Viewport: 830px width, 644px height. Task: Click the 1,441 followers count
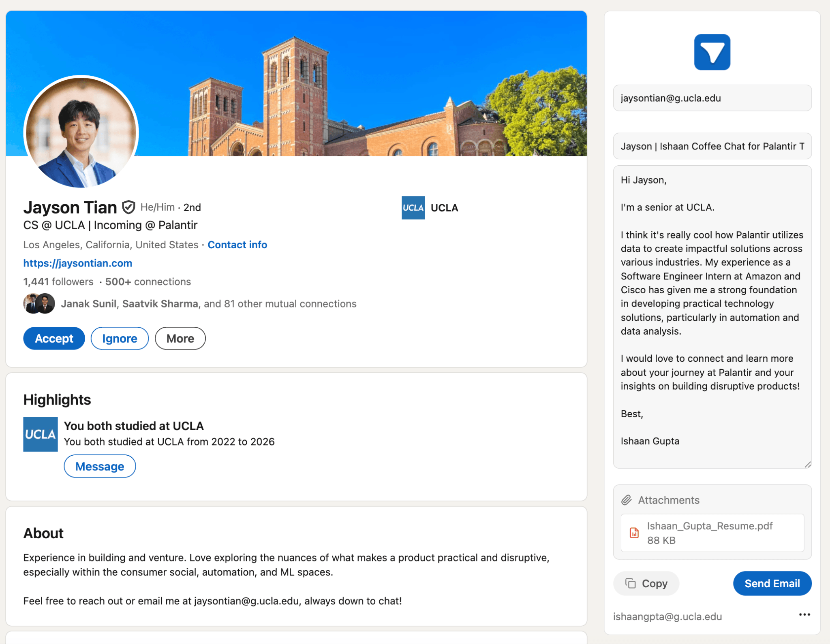[58, 281]
